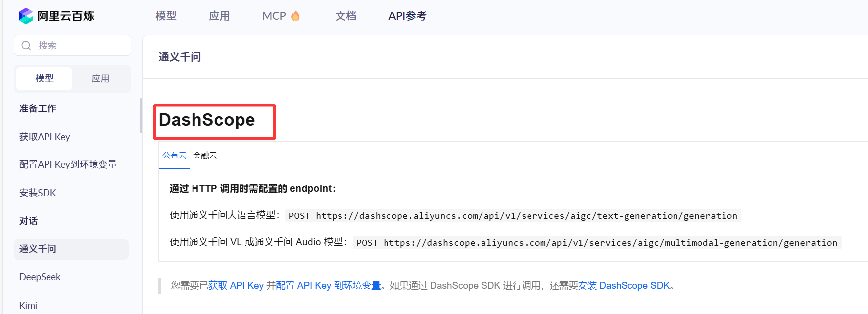The width and height of the screenshot is (868, 314).
Task: Open 配置API Key到环境变量 in sidebar
Action: 68,164
